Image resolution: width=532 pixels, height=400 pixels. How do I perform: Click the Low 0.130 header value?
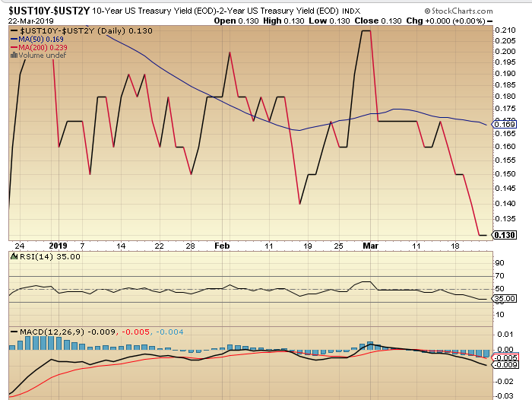329,21
